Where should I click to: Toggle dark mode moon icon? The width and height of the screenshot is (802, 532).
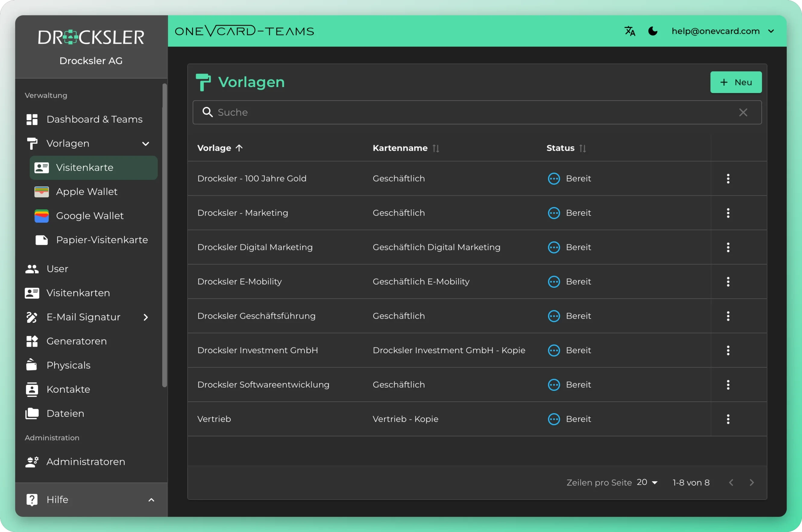pos(653,31)
